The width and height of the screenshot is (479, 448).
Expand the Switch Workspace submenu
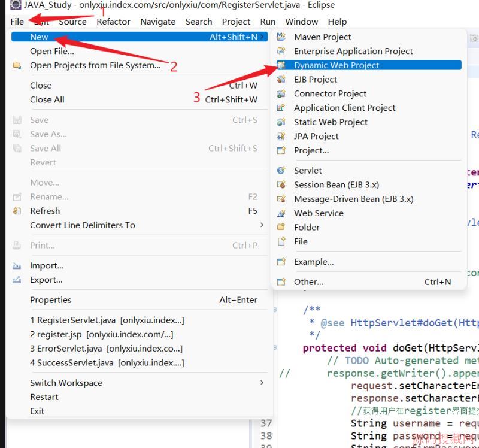[66, 382]
